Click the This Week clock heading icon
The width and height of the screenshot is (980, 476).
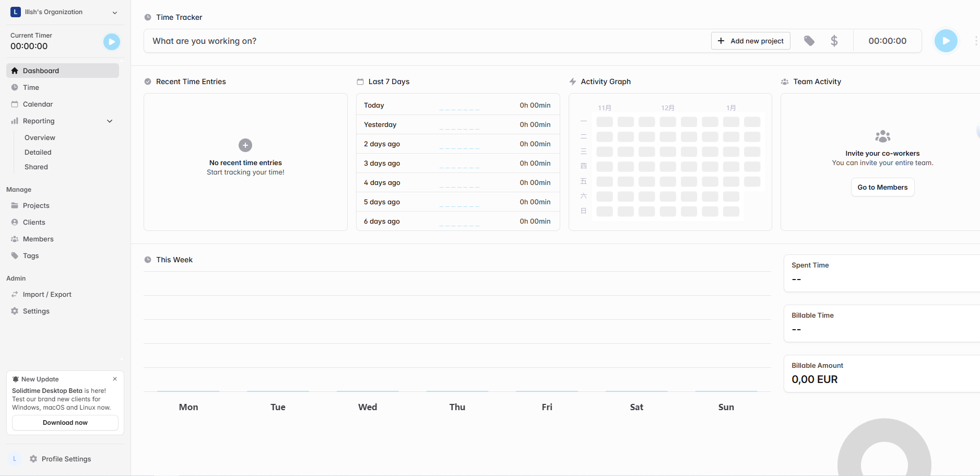pos(148,260)
